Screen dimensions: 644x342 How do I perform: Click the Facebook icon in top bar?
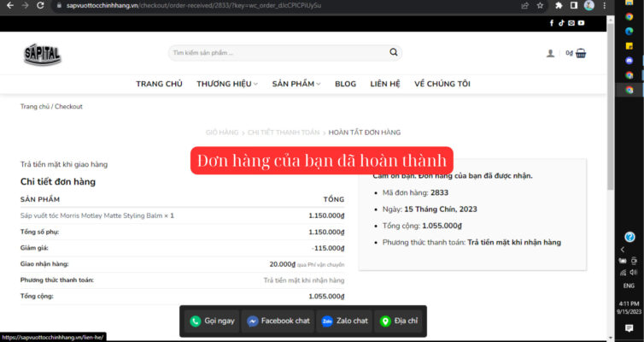(552, 23)
